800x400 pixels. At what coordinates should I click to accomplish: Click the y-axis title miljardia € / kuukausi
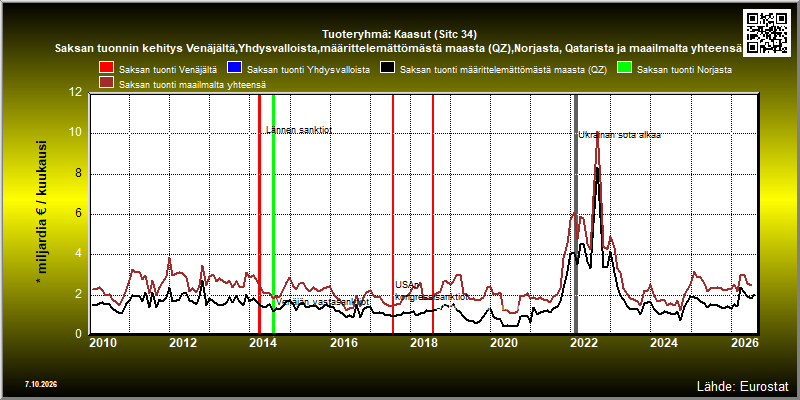41,213
